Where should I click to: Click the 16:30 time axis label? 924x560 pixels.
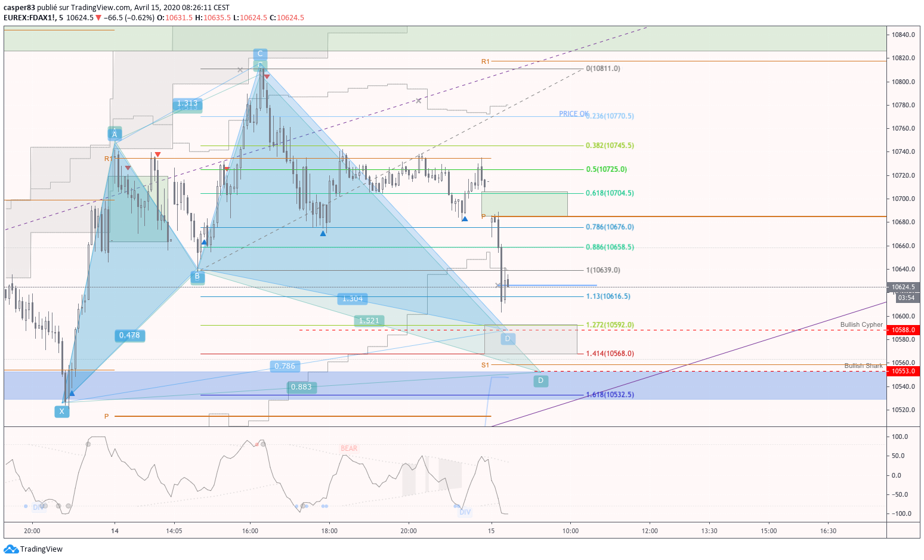828,531
